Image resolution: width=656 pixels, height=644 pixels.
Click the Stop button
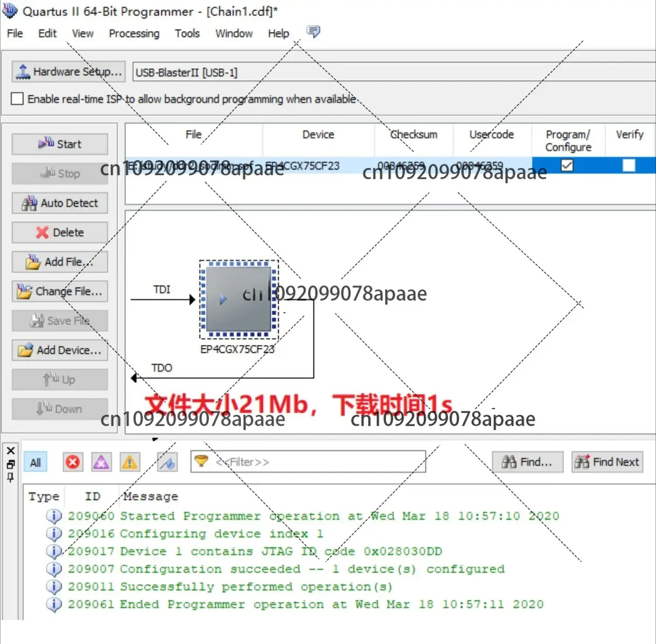pos(60,174)
